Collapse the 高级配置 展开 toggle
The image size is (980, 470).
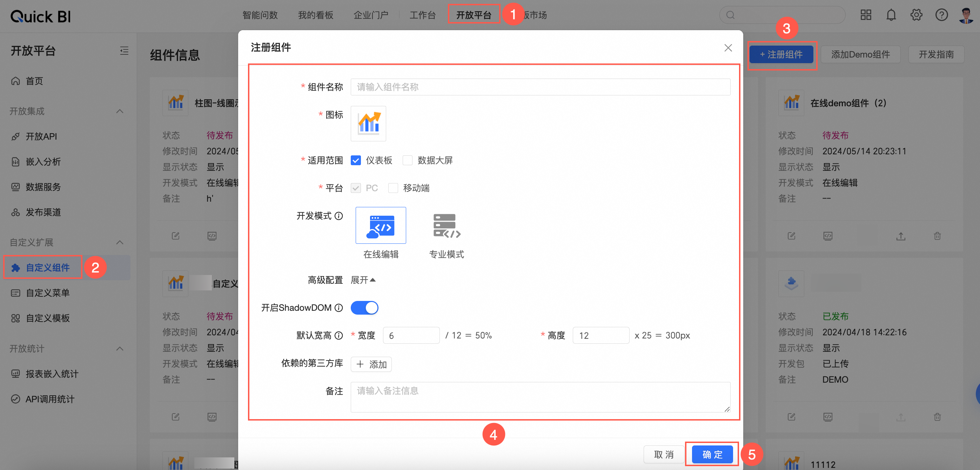[363, 280]
